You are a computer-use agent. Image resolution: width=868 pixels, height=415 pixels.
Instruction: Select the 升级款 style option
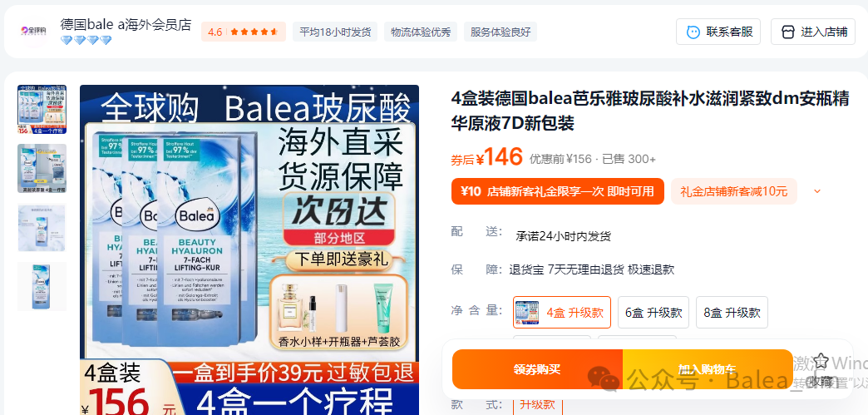click(x=538, y=405)
